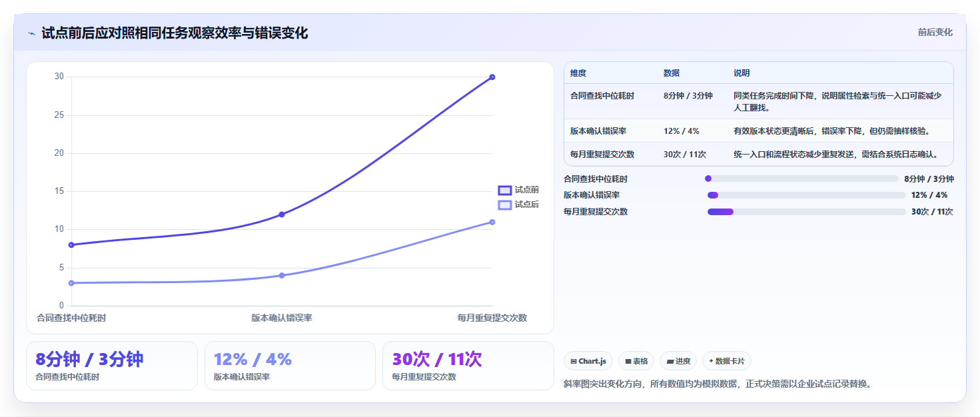Screen dimensions: 980x417
Task: Click the 每月重复提交次数 progress bar
Action: click(x=806, y=212)
